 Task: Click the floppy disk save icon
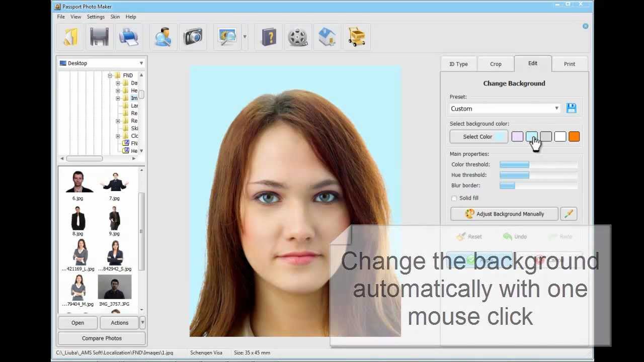click(100, 37)
